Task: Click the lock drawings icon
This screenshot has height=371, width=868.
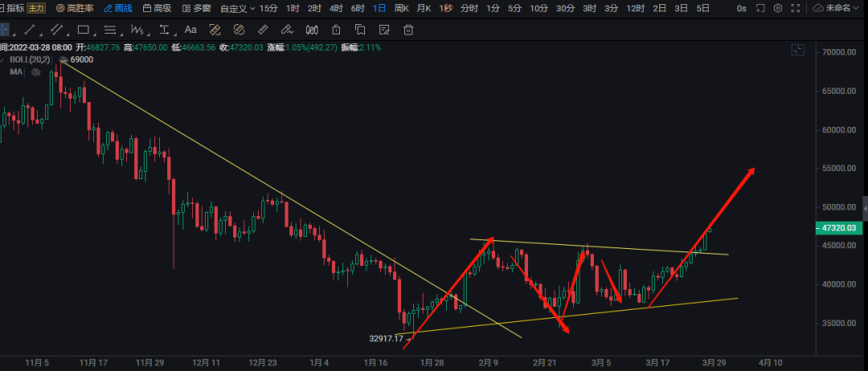Action: click(x=336, y=30)
